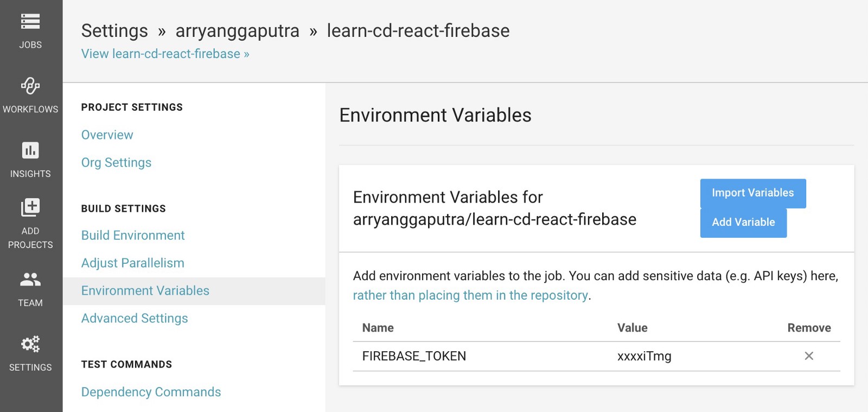
Task: Open Dependency Commands settings
Action: pos(151,392)
